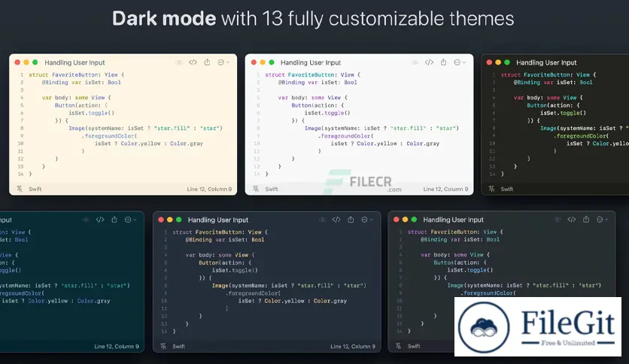
Task: Toggle preview eye icon in slate bottom-right window
Action: [x=558, y=220]
